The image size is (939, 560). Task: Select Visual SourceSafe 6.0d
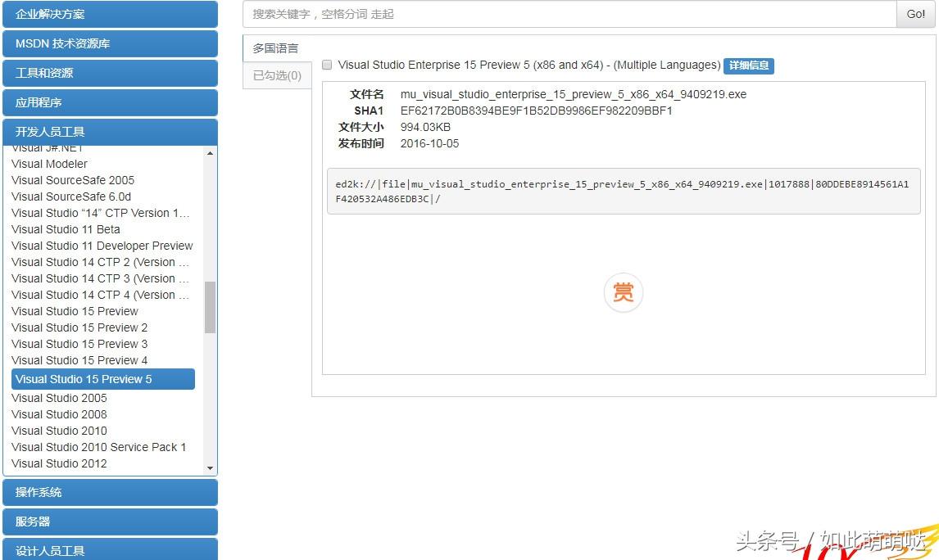pyautogui.click(x=70, y=196)
